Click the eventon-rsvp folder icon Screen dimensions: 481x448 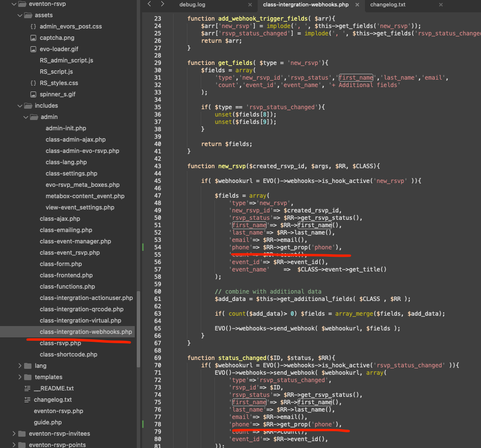point(22,4)
